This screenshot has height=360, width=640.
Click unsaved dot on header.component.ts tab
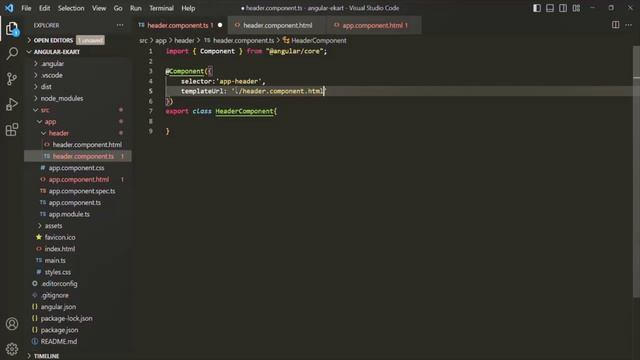click(220, 25)
